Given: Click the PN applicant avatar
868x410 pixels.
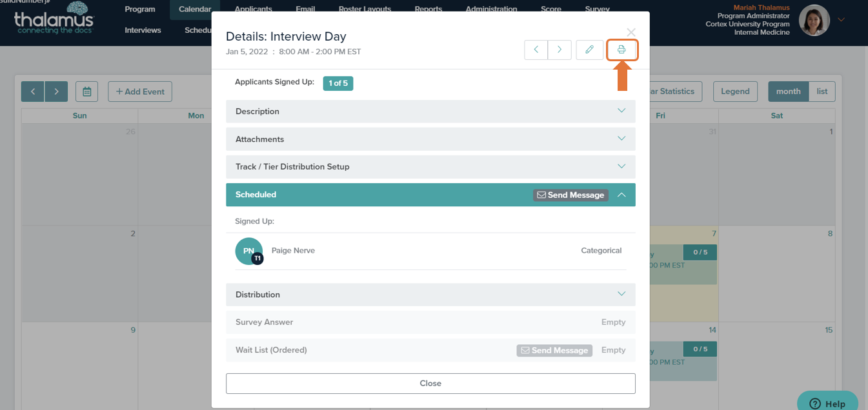Looking at the screenshot, I should click(249, 251).
